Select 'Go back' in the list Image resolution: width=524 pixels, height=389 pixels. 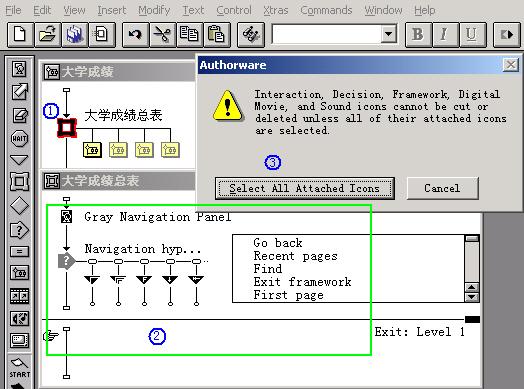278,243
